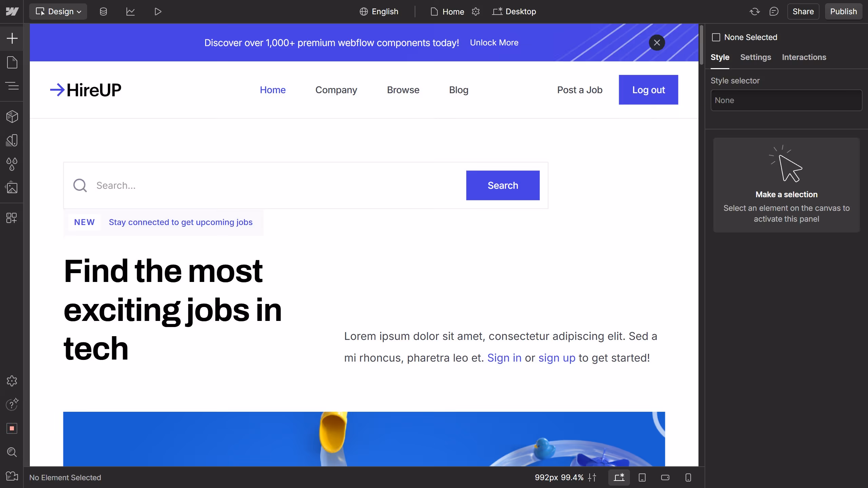Open the Style selector None combo box
This screenshot has height=488, width=868.
coord(786,100)
